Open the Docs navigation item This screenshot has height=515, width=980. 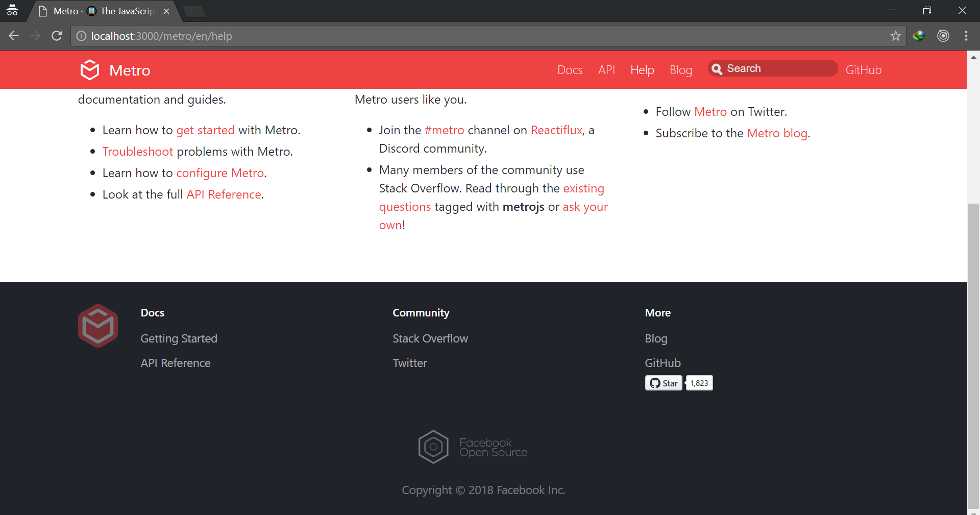point(570,70)
